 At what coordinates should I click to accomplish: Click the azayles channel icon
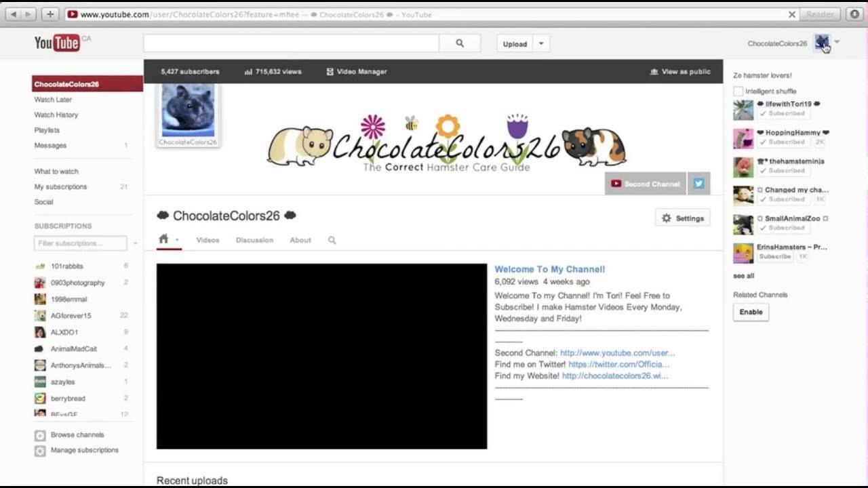coord(40,382)
